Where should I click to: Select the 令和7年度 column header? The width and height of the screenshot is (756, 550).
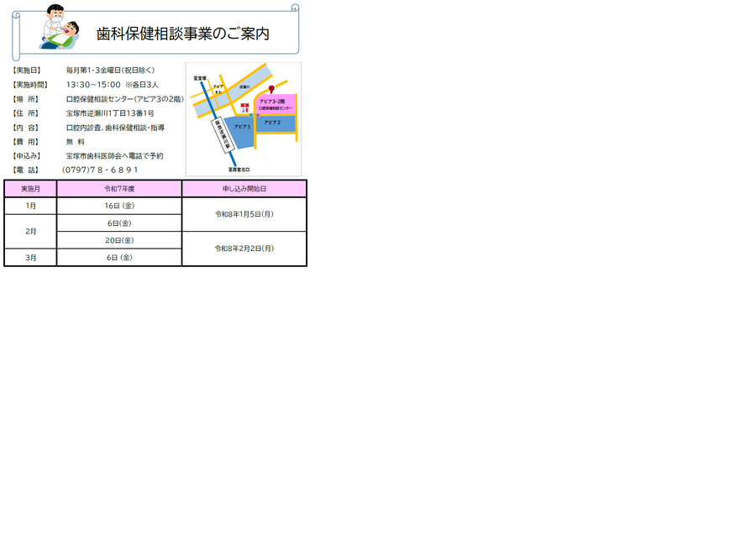click(x=118, y=188)
